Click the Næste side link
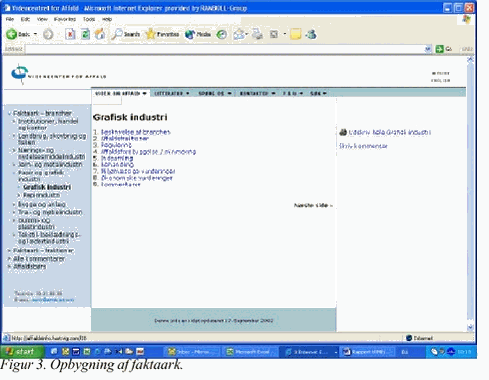The width and height of the screenshot is (489, 380). click(x=313, y=205)
